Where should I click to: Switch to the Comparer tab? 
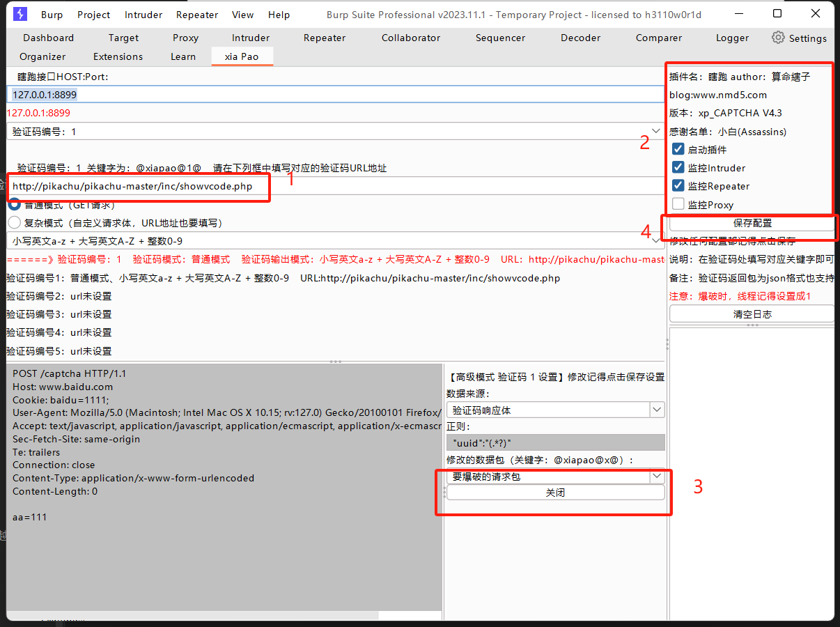pos(658,38)
